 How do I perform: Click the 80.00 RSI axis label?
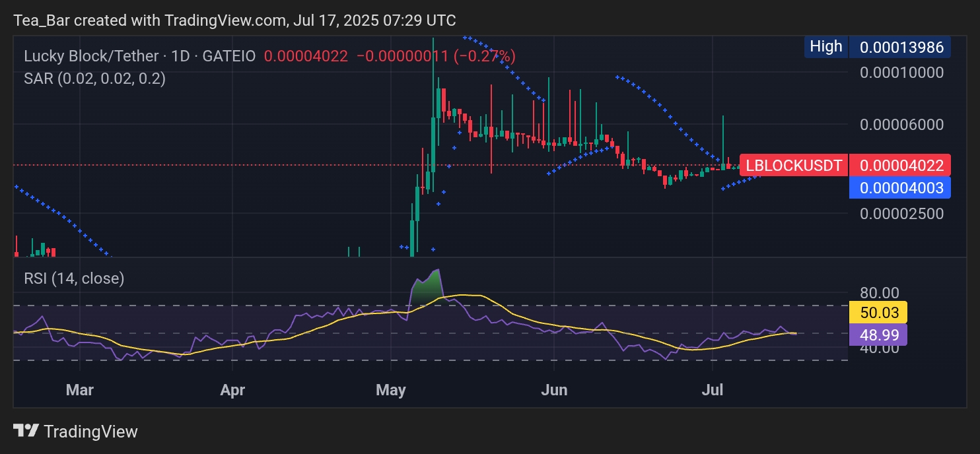(880, 292)
